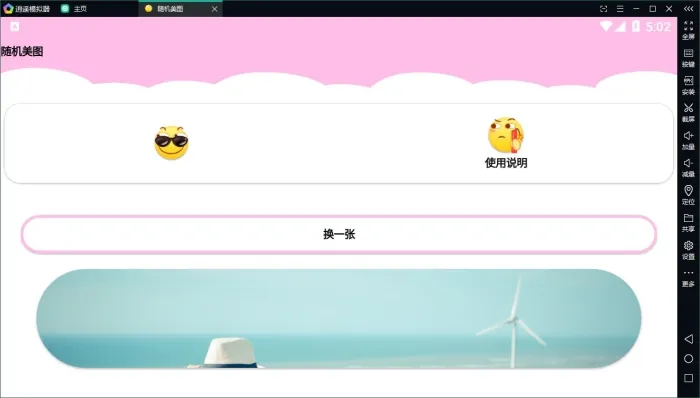Increase volume with 加量 icon
Viewport: 700px width, 398px height.
[x=688, y=140]
